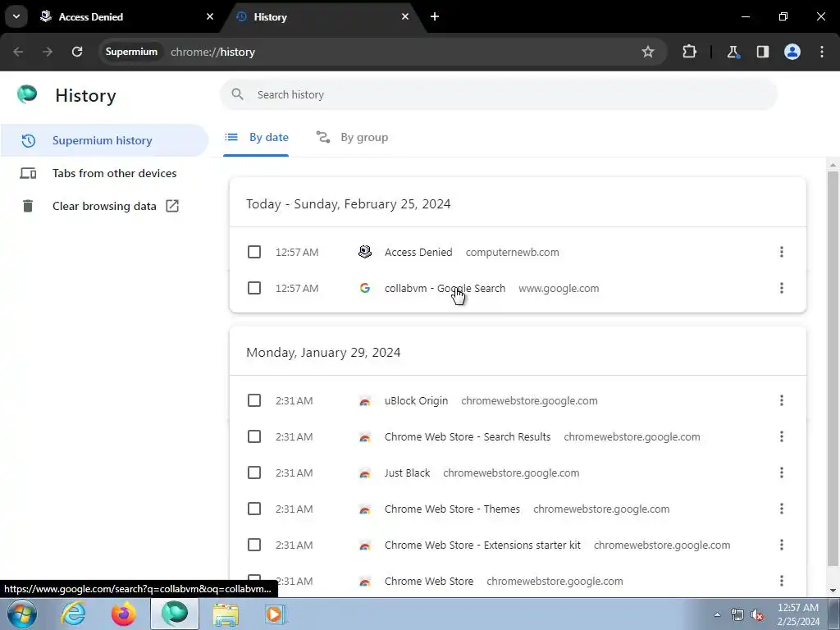Check the collabvm Google Search checkbox
840x630 pixels.
[x=254, y=288]
